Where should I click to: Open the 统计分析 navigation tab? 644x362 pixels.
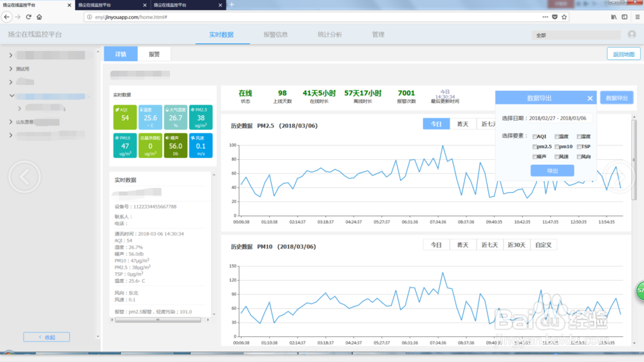pos(330,35)
